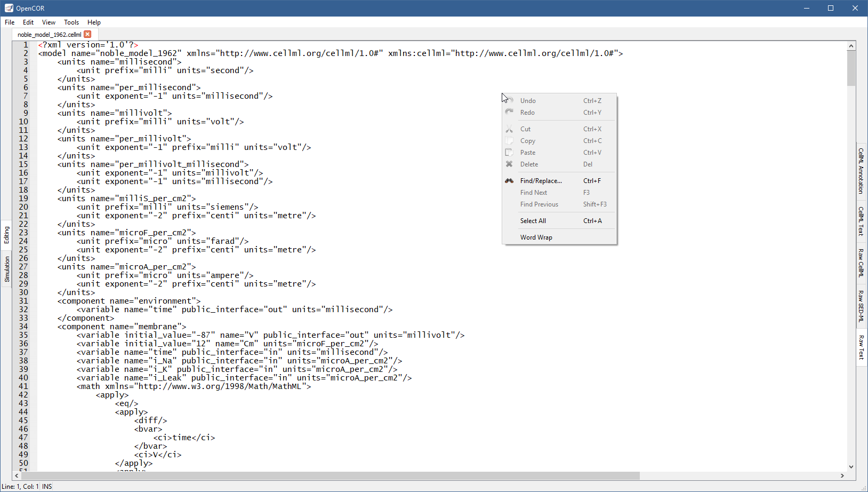Close the noble_model_1962.cellml tab
The image size is (868, 492).
pos(87,34)
